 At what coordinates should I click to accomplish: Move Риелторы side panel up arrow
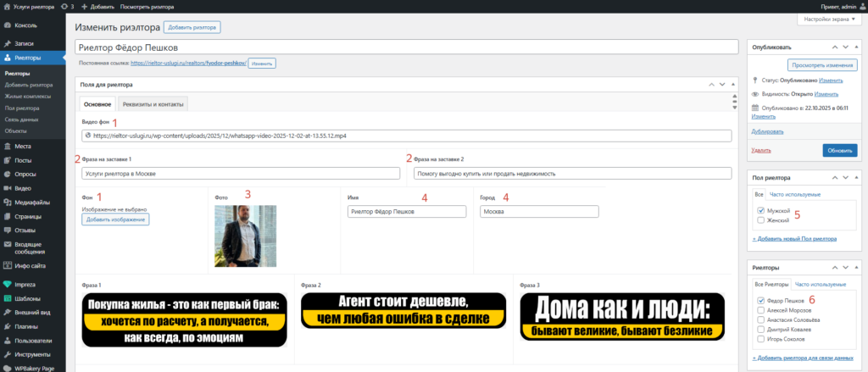click(835, 268)
